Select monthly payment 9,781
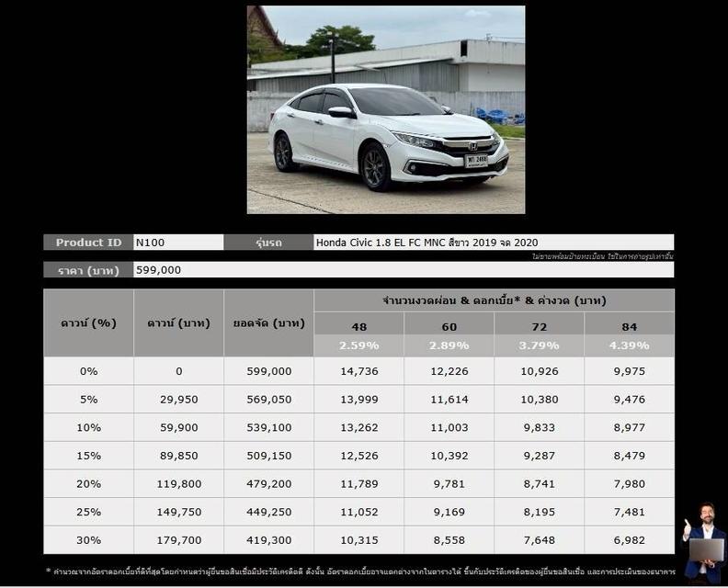Image resolution: width=728 pixels, height=588 pixels. [x=449, y=483]
